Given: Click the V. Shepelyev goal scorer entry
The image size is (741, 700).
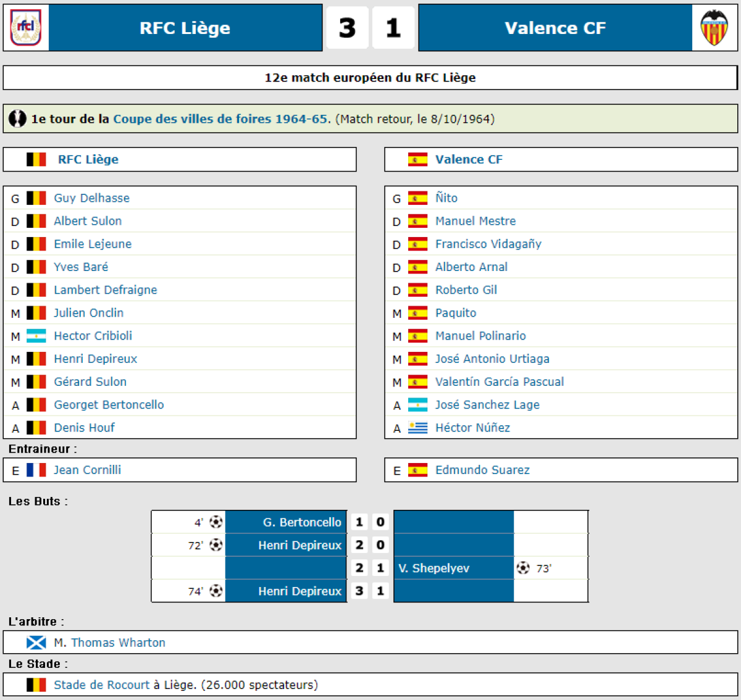Looking at the screenshot, I should click(434, 568).
